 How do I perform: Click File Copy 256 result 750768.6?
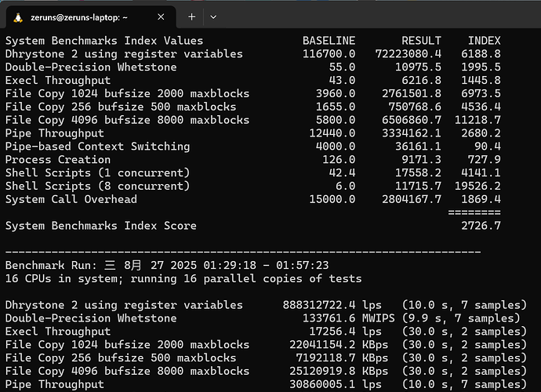click(x=415, y=107)
